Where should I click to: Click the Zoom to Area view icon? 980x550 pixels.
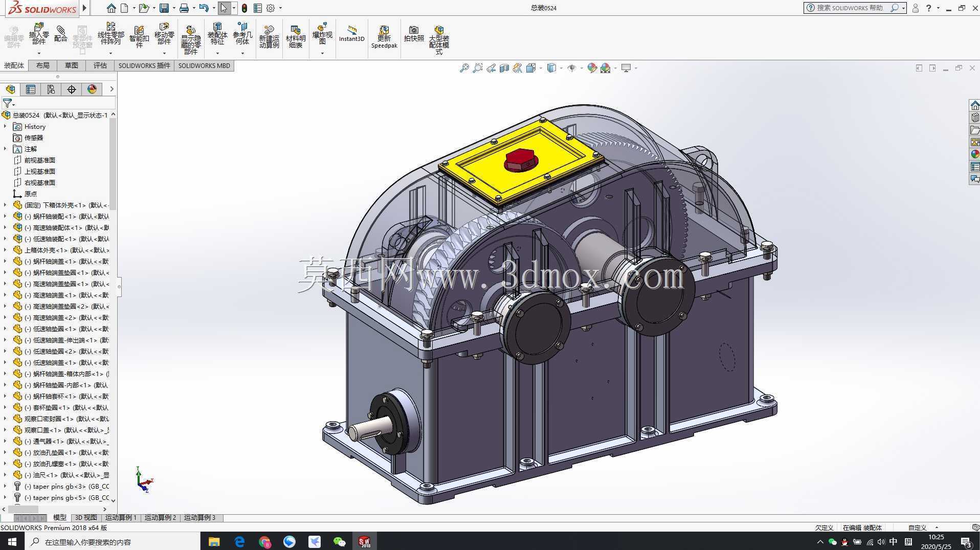tap(477, 68)
